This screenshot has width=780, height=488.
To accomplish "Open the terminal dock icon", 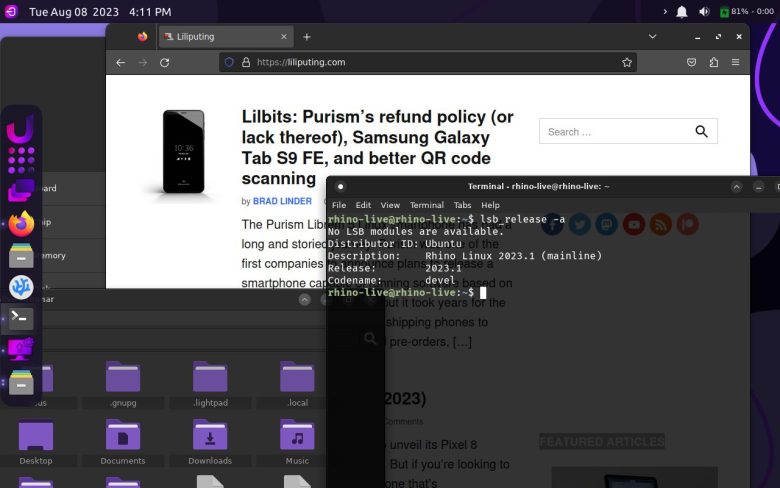I will point(21,318).
